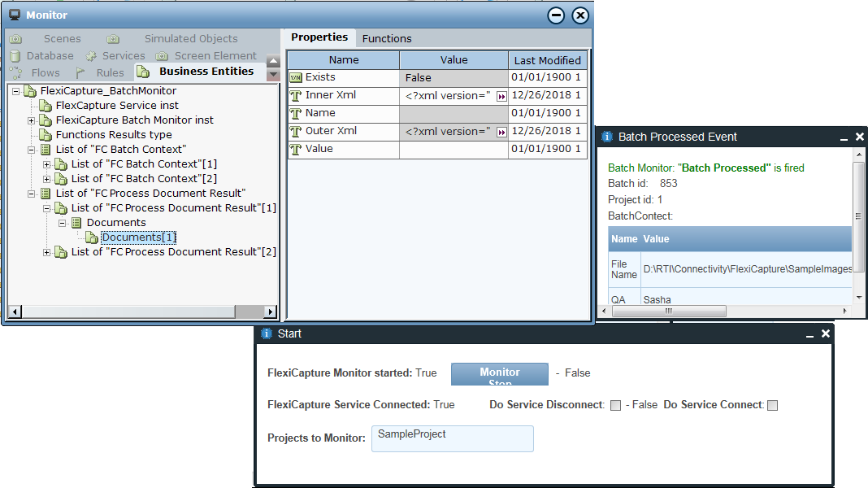Image resolution: width=868 pixels, height=488 pixels.
Task: Click the Start window info icon
Action: pyautogui.click(x=266, y=333)
